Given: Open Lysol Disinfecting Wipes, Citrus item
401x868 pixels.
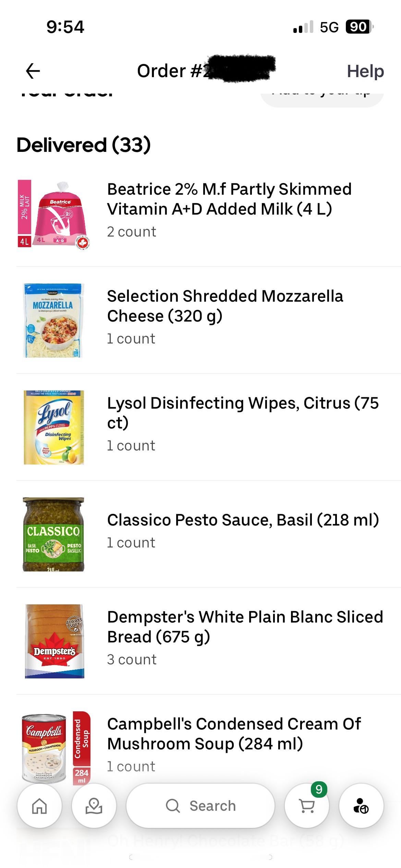Looking at the screenshot, I should (x=243, y=413).
